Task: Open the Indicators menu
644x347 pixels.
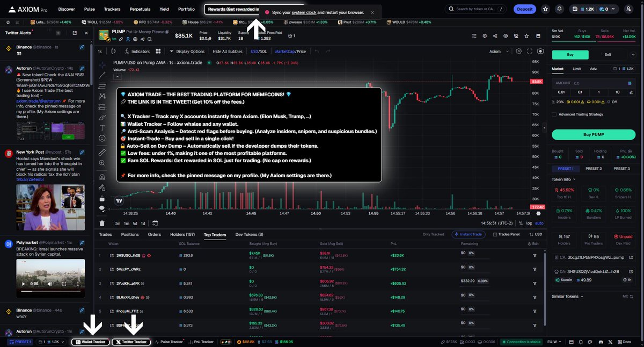Action: click(137, 52)
